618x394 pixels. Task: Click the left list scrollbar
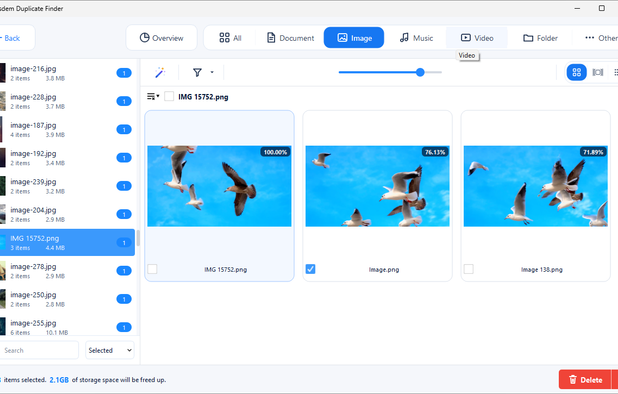point(138,238)
